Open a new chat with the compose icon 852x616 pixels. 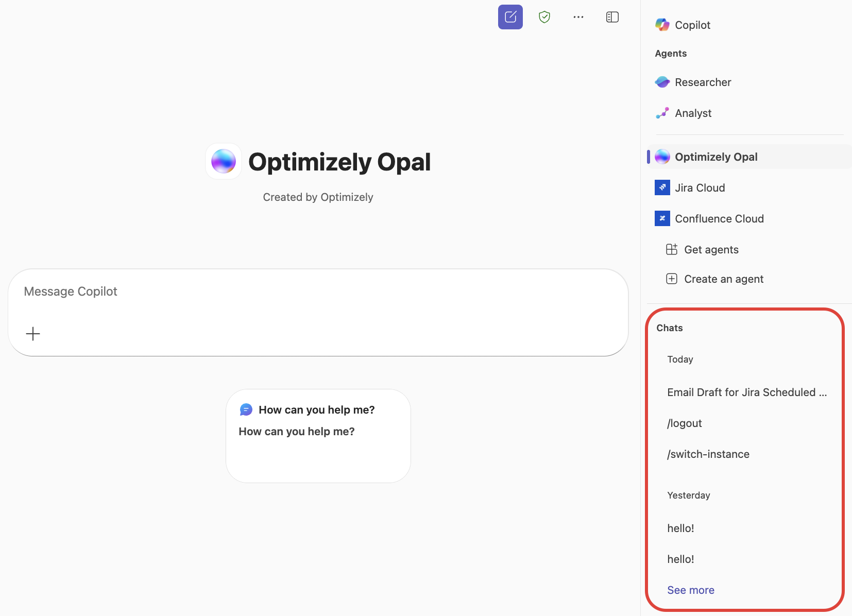click(x=510, y=16)
